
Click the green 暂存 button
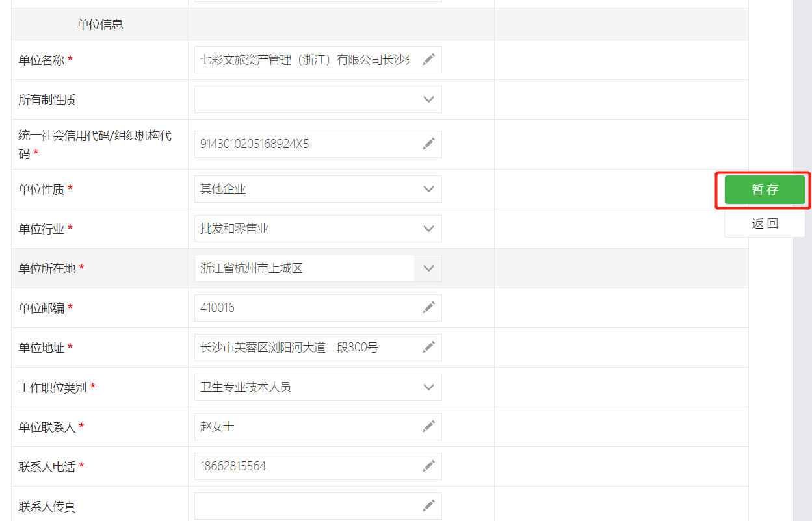(x=765, y=190)
